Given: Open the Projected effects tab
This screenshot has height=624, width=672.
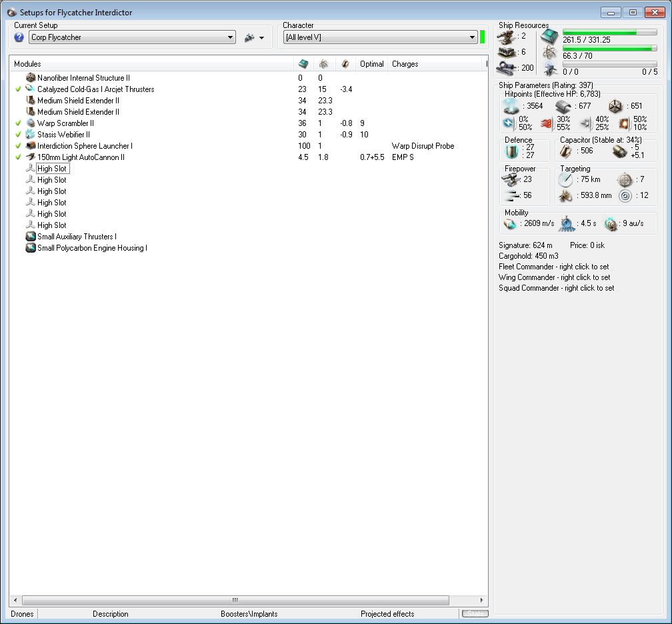Looking at the screenshot, I should point(387,614).
